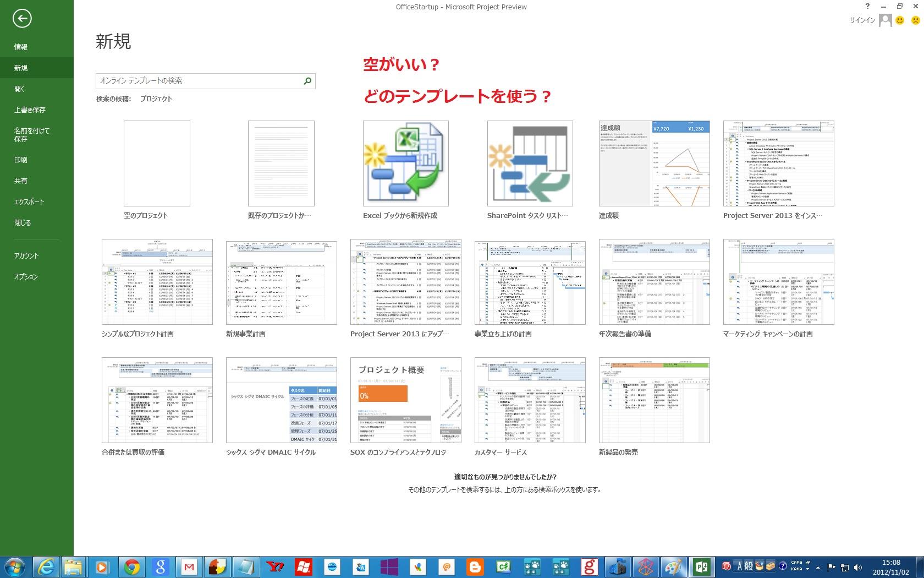Click the Yahoo taskbar icon

tap(274, 567)
